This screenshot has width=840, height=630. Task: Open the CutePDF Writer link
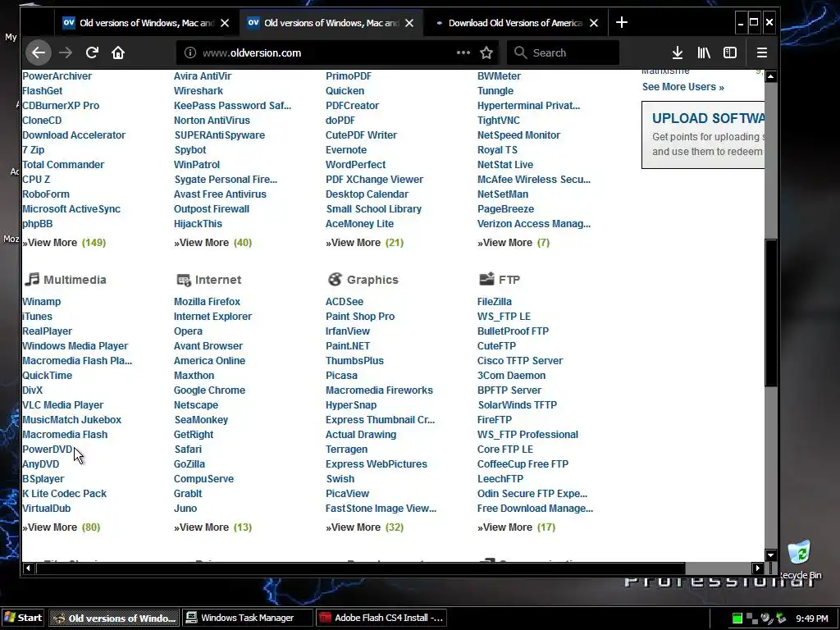[x=361, y=135]
